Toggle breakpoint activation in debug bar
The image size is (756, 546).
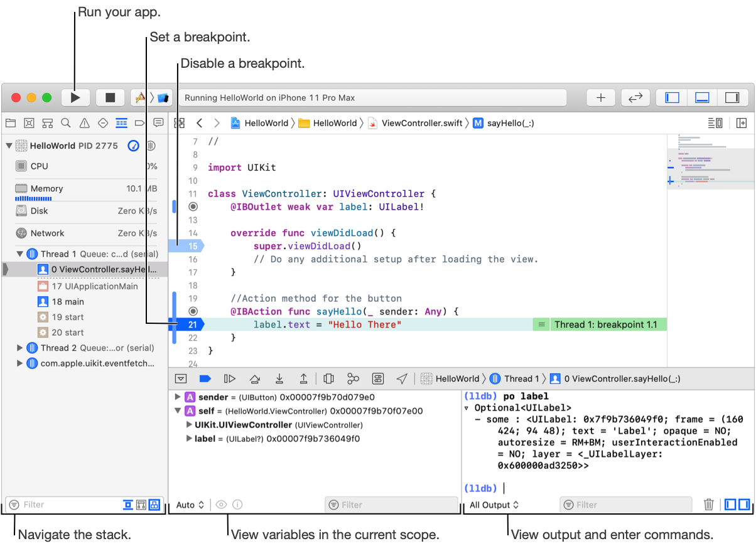coord(205,378)
